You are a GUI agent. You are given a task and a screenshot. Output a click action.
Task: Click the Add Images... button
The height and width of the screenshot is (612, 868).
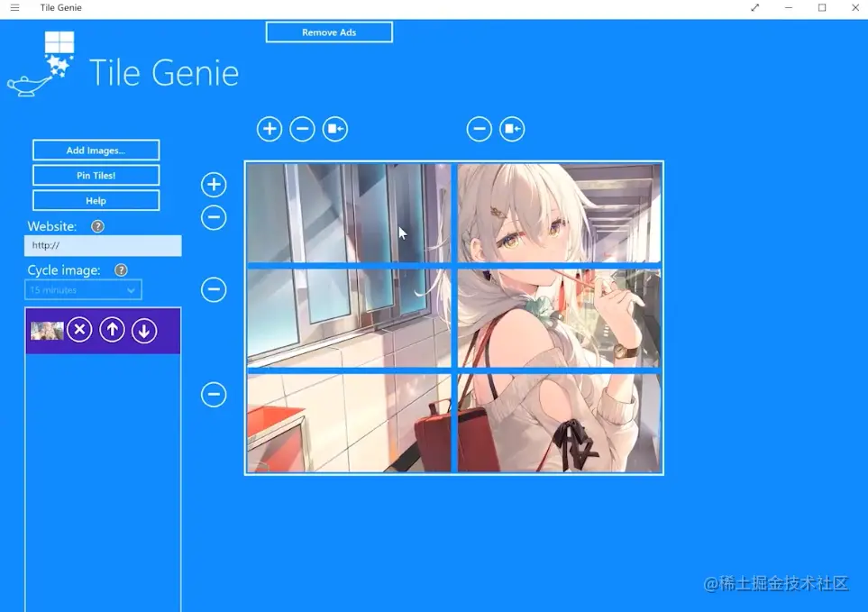tap(96, 150)
